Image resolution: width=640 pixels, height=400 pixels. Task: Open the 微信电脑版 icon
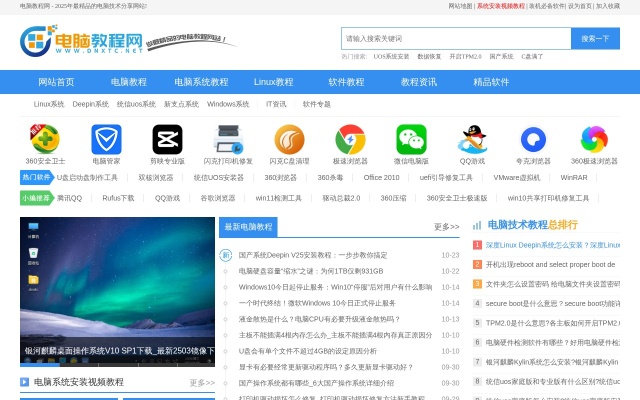pyautogui.click(x=411, y=139)
